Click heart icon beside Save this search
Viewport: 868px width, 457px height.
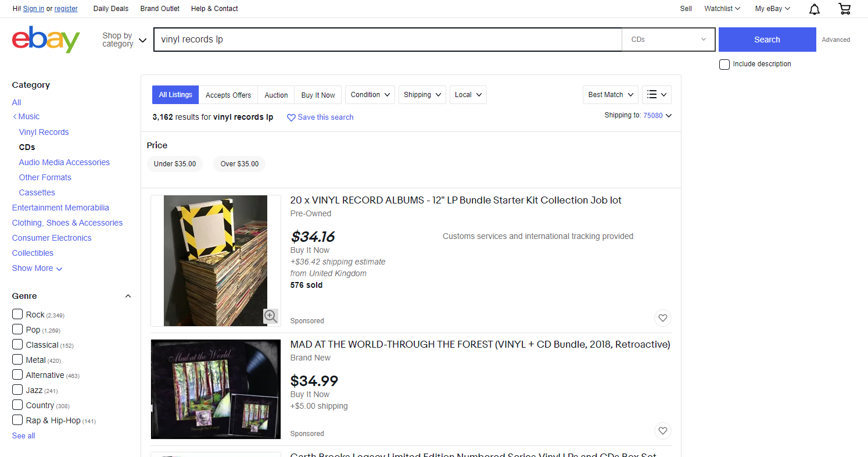[291, 117]
